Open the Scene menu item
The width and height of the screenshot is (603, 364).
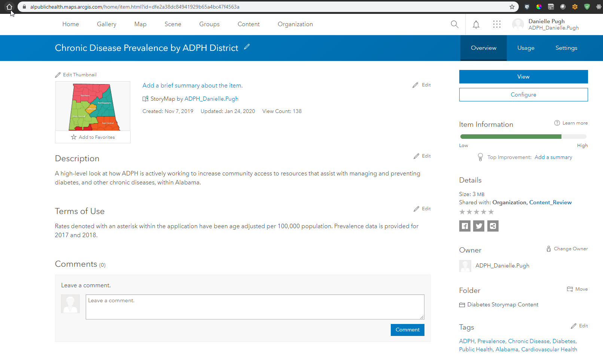[x=173, y=24]
